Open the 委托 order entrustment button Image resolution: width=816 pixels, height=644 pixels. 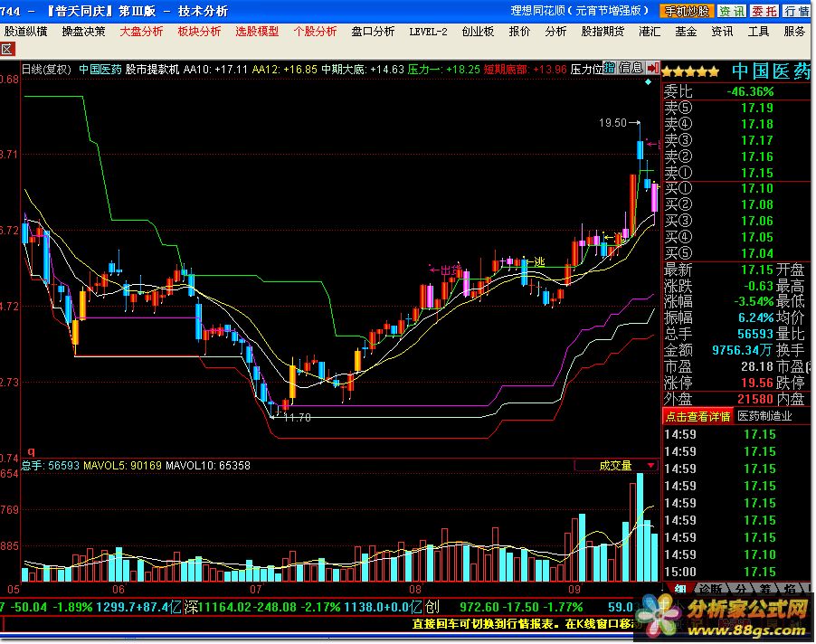pos(764,11)
